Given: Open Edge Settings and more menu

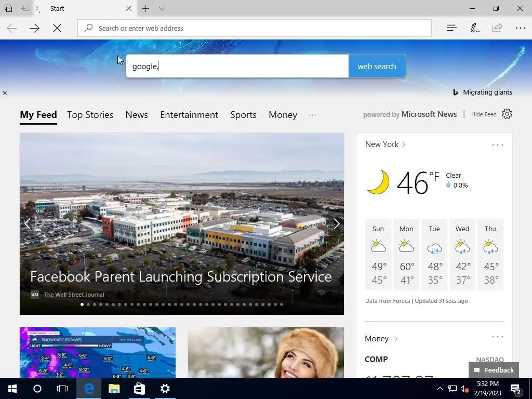Looking at the screenshot, I should click(x=520, y=28).
